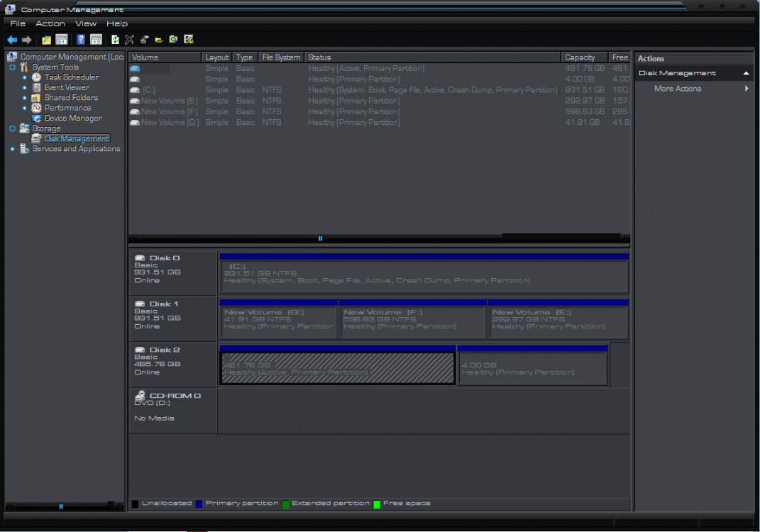Click the magnifying glass toolbar icon
760x532 pixels.
[173, 40]
